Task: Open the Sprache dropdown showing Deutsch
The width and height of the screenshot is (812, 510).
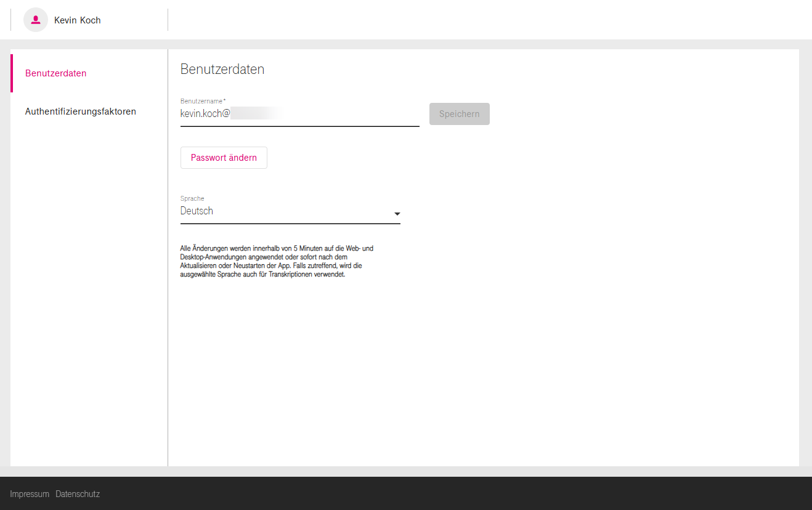Action: point(290,211)
